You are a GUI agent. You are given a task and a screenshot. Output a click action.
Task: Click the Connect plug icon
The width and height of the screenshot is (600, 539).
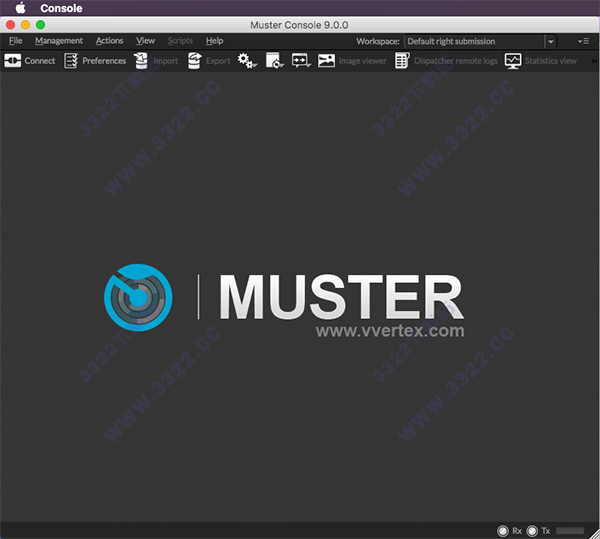pos(13,61)
